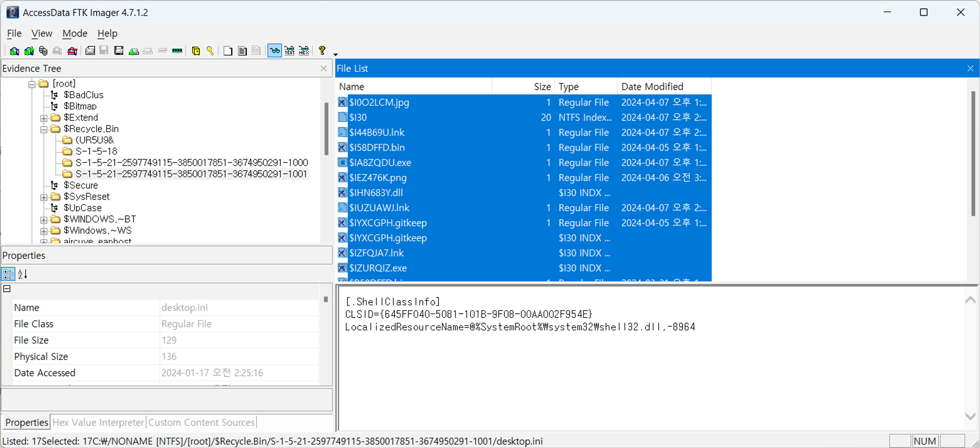Toggle automatic file preview glasses icon
The height and width of the screenshot is (448, 980).
point(275,50)
